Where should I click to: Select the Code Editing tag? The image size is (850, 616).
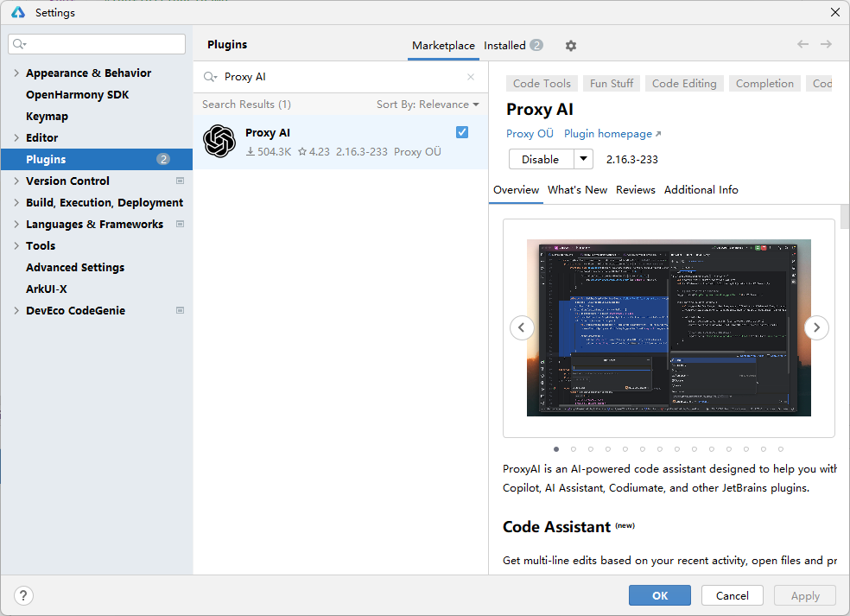pyautogui.click(x=684, y=84)
